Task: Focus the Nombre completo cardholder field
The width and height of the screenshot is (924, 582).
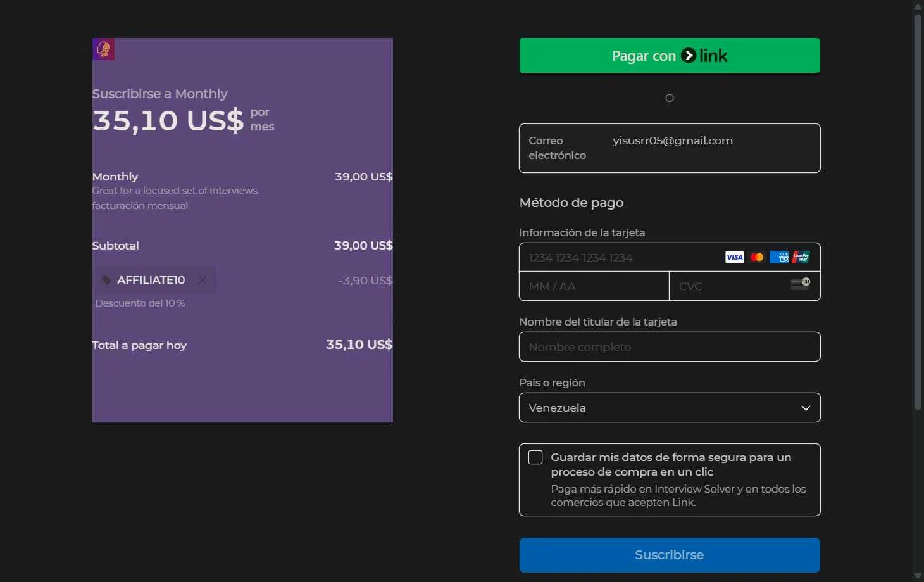Action: (670, 347)
